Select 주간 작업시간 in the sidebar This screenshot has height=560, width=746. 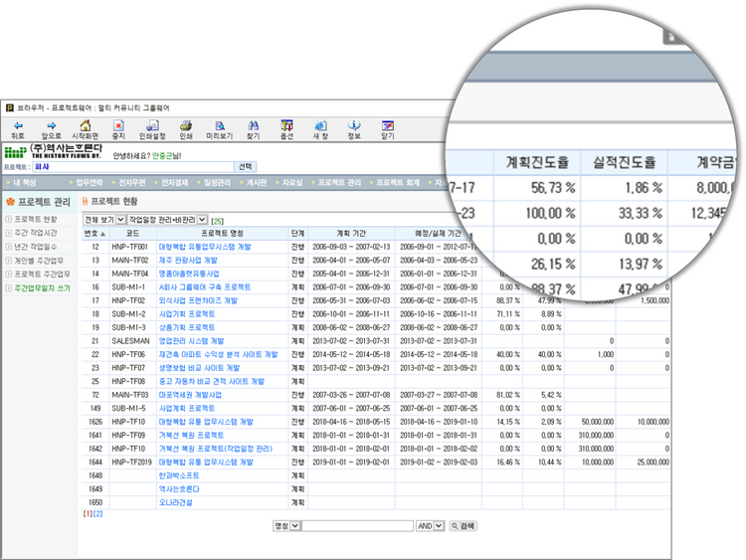[x=36, y=233]
